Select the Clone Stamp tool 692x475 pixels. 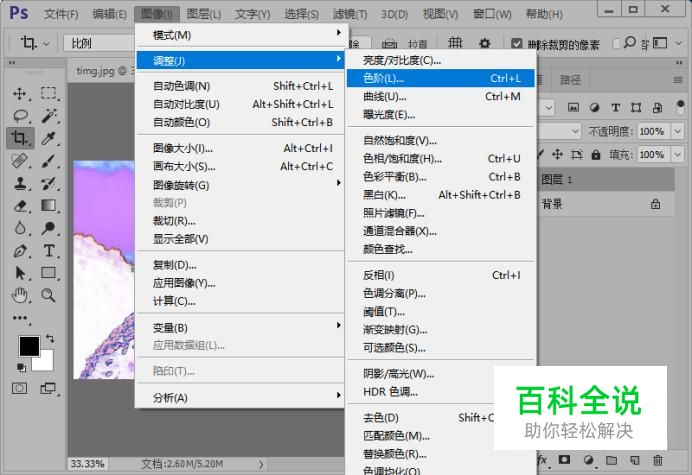point(20,183)
